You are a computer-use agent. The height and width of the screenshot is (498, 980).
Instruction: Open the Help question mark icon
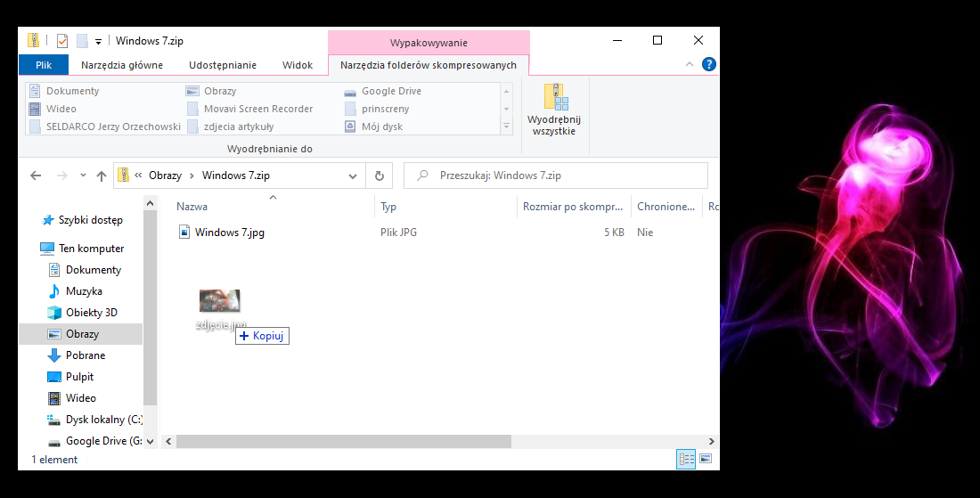[709, 64]
